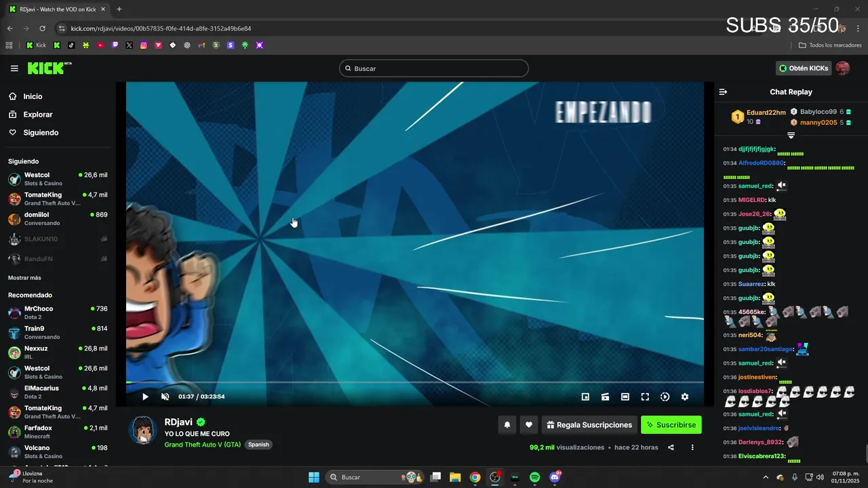
Task: Open the user profile avatar menu
Action: [x=842, y=68]
